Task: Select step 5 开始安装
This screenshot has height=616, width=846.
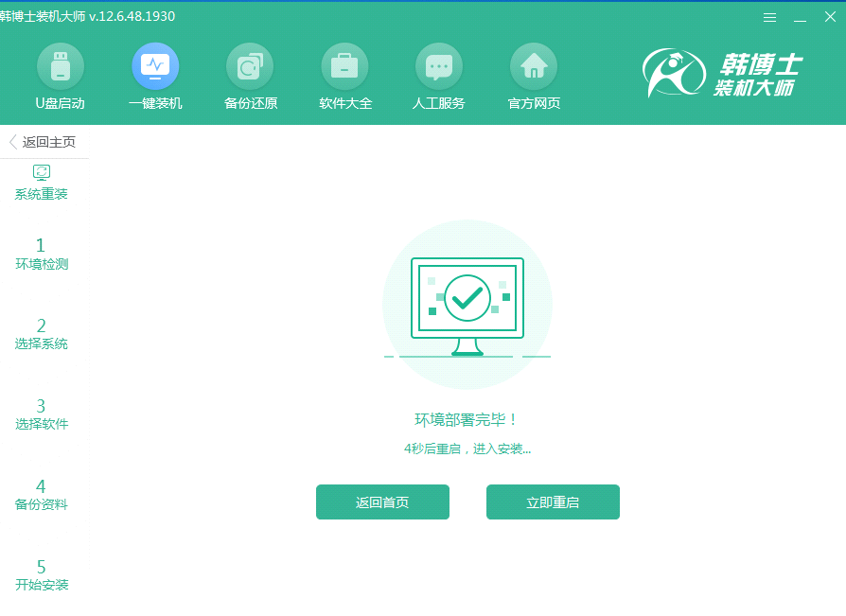Action: pyautogui.click(x=40, y=574)
